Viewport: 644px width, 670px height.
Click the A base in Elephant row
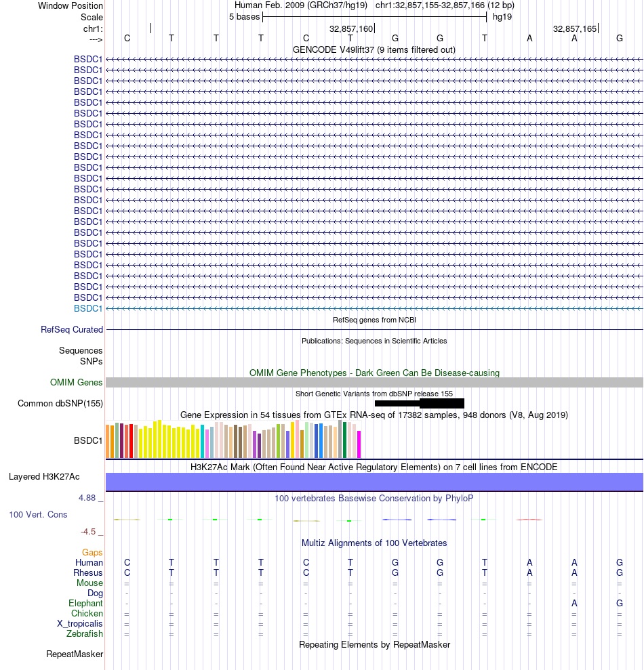[x=574, y=604]
